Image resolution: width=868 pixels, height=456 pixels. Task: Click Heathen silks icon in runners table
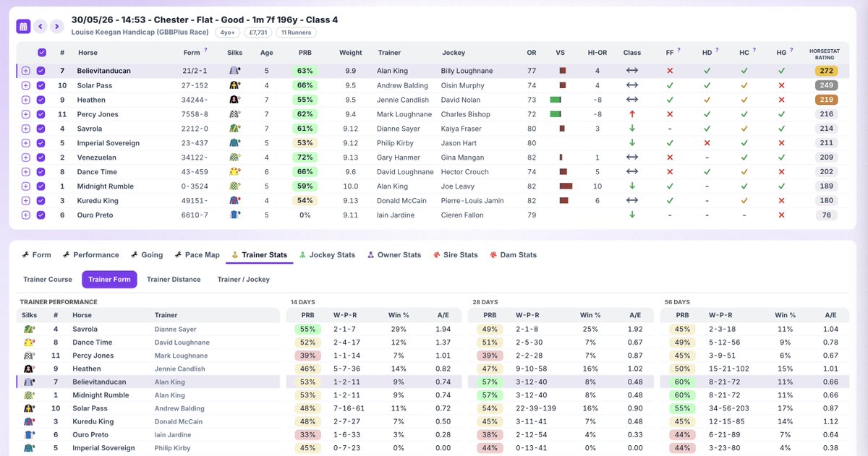pos(235,100)
